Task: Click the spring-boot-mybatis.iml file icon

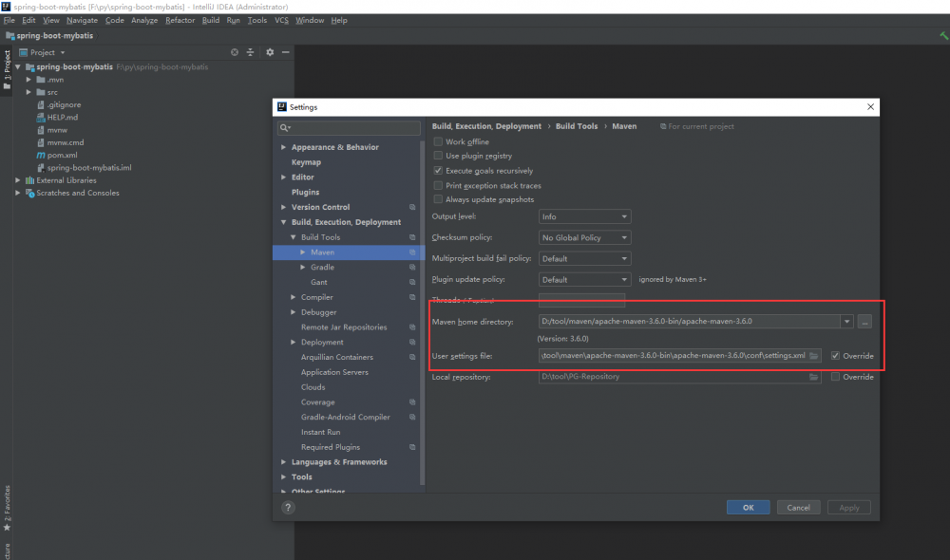Action: (x=41, y=168)
